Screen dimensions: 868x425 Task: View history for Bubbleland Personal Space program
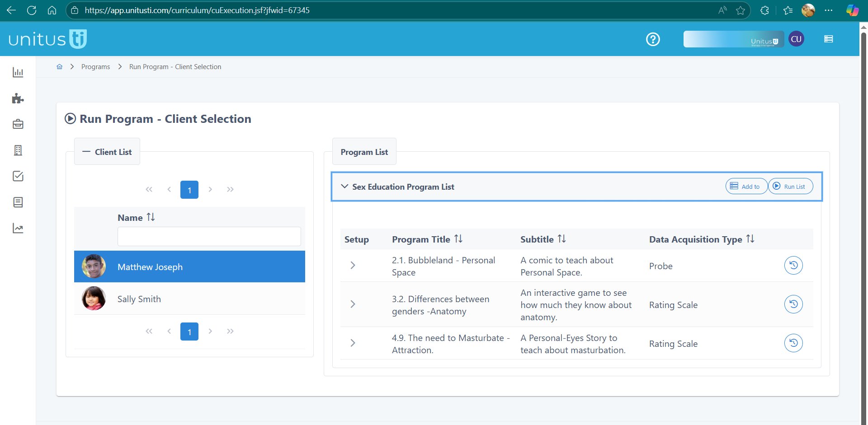pyautogui.click(x=793, y=265)
